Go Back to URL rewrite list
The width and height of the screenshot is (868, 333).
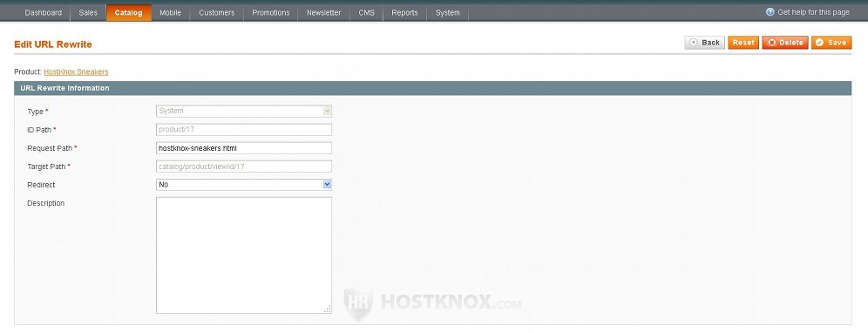click(x=705, y=43)
